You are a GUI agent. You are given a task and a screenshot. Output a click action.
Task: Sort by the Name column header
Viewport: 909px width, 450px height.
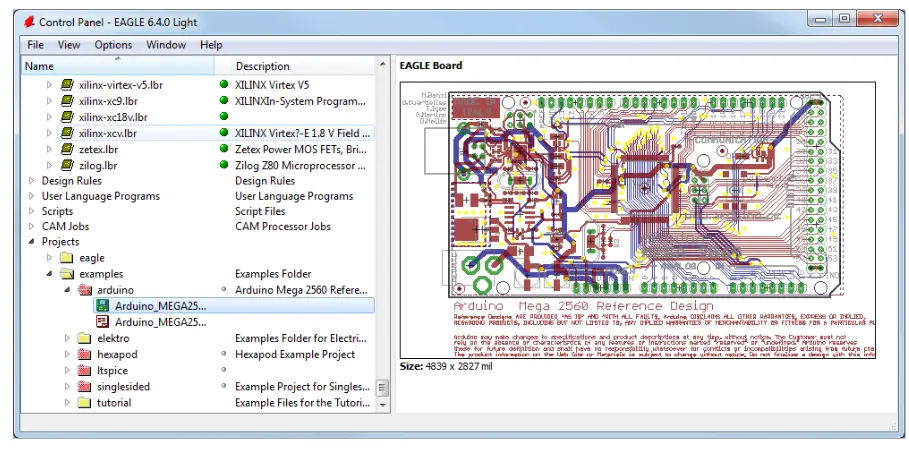[x=118, y=66]
